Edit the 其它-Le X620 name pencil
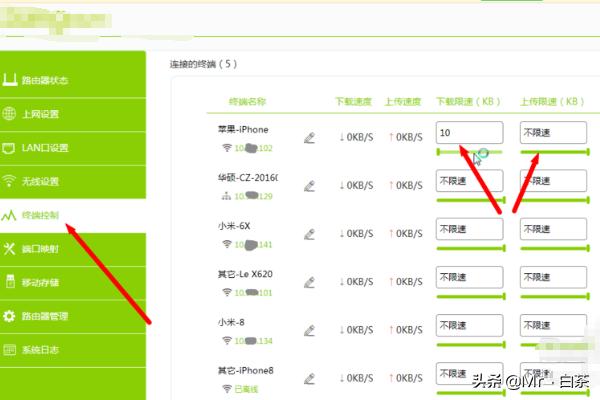The width and height of the screenshot is (600, 400). click(x=309, y=282)
